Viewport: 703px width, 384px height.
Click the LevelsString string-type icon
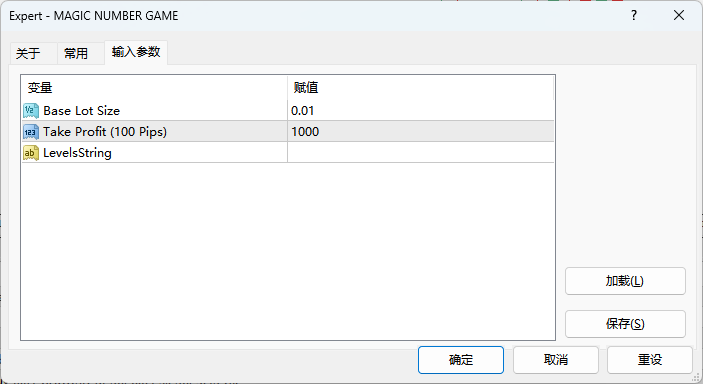pyautogui.click(x=31, y=153)
